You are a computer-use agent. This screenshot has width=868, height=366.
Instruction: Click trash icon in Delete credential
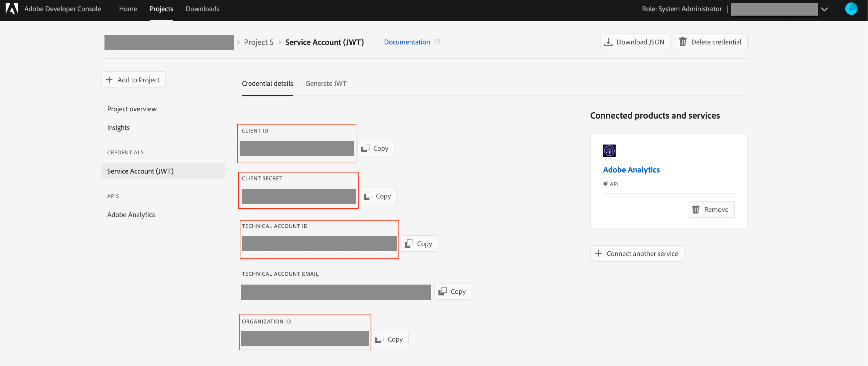tap(683, 42)
